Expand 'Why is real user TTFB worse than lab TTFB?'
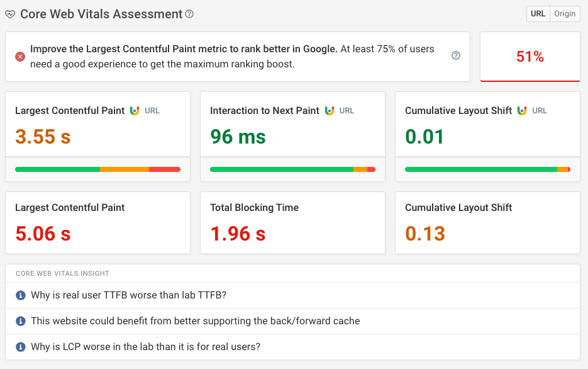 129,295
